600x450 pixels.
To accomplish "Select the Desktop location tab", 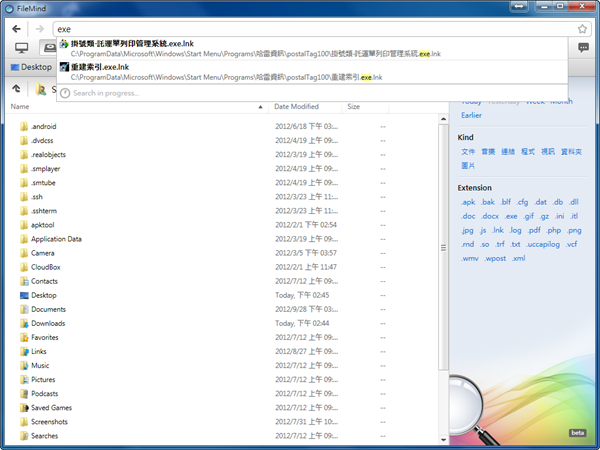I will point(30,67).
